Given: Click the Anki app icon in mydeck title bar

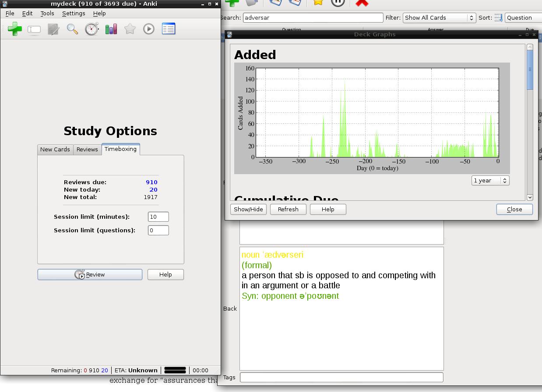Looking at the screenshot, I should pos(5,3).
